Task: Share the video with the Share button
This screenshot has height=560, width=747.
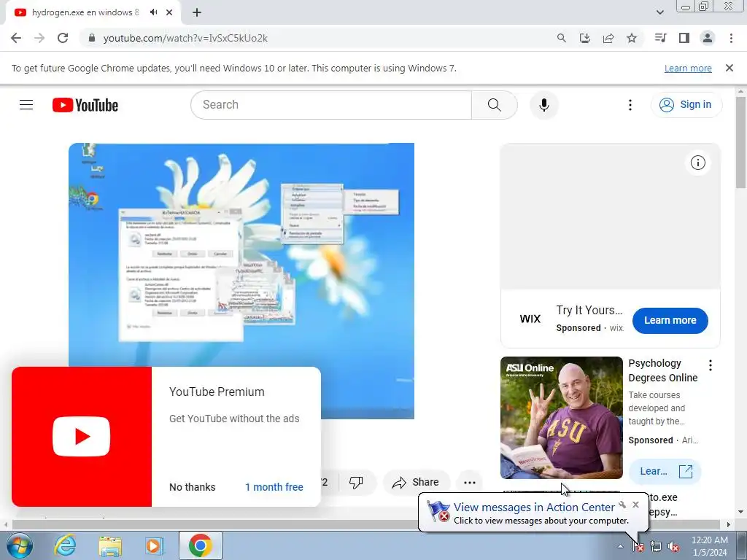Action: point(416,483)
